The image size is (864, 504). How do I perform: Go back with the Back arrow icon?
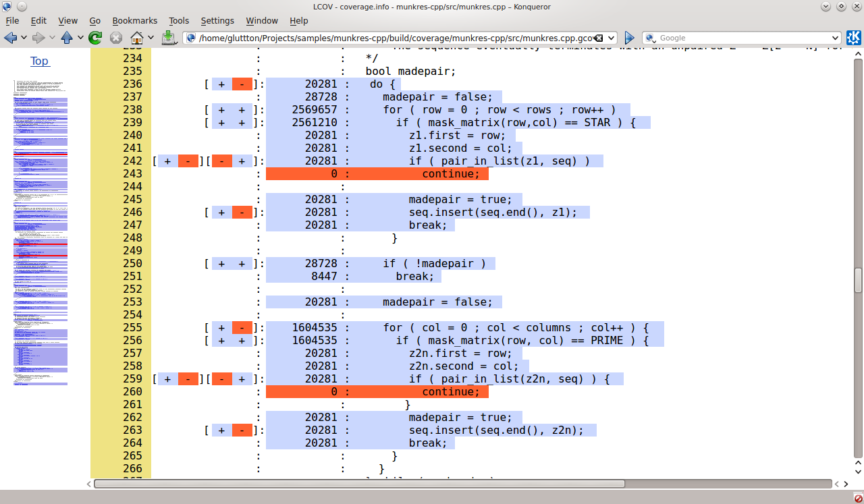click(10, 38)
